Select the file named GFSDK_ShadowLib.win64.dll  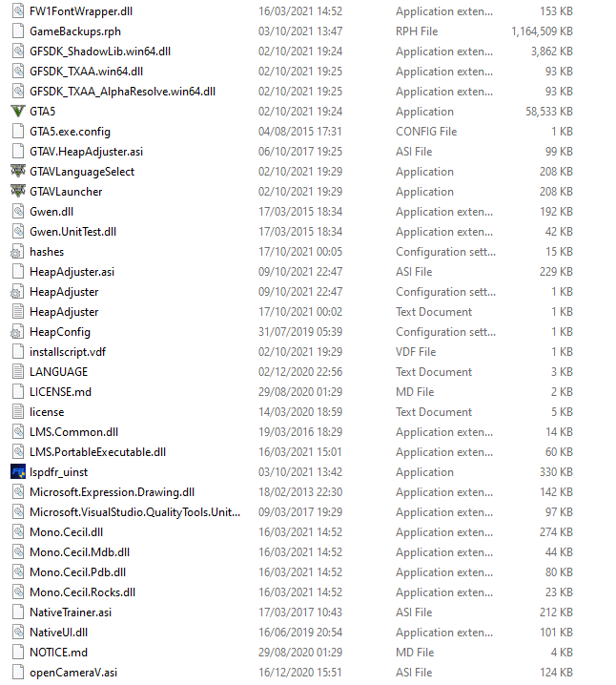(100, 52)
